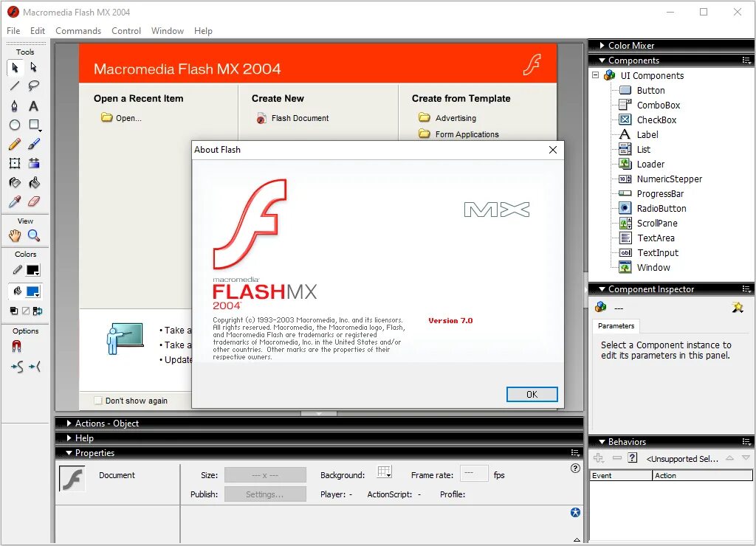The width and height of the screenshot is (756, 546).
Task: Click the Behaviors help question mark icon
Action: (x=633, y=457)
